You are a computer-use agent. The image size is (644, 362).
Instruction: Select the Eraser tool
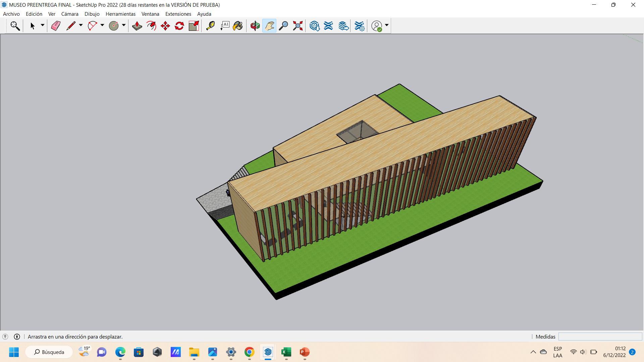click(x=56, y=26)
